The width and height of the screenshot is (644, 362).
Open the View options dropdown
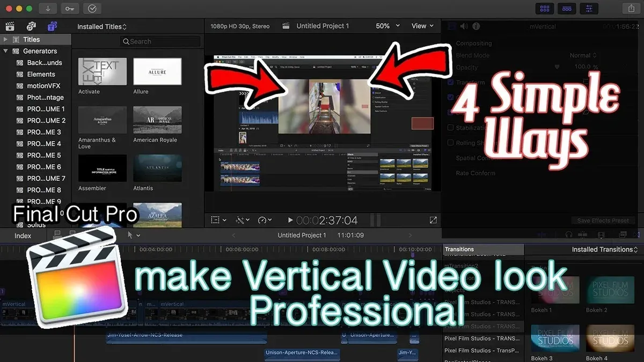pos(422,26)
